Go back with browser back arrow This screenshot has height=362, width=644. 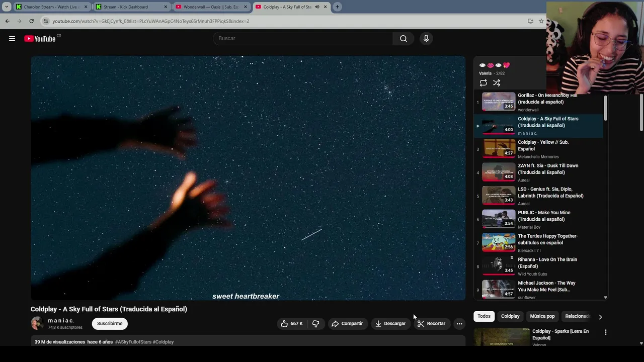click(x=7, y=21)
